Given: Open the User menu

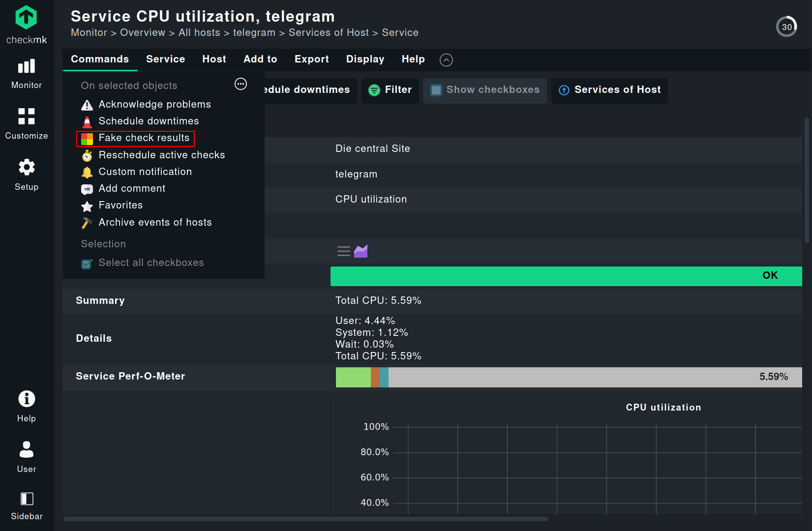Looking at the screenshot, I should coord(27,457).
